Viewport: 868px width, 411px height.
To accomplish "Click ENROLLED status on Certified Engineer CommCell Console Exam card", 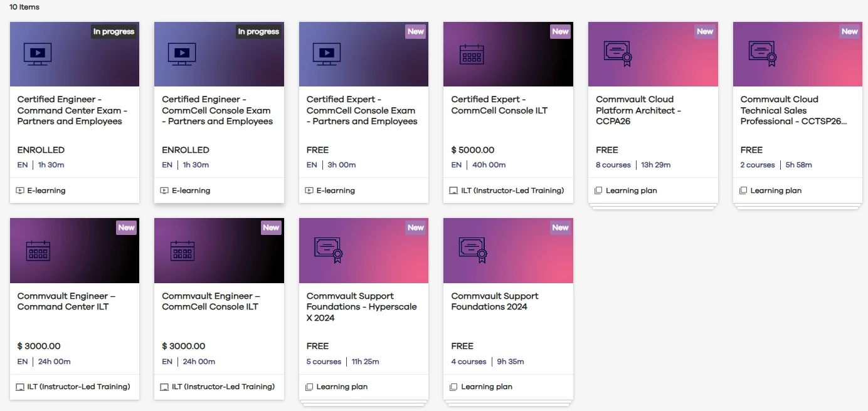I will click(186, 150).
